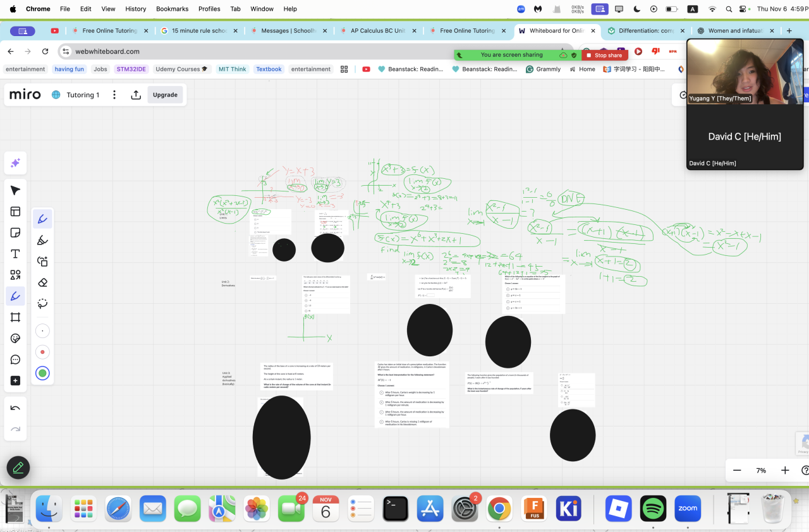This screenshot has height=532, width=809.
Task: Open the Shapes tool
Action: [15, 275]
